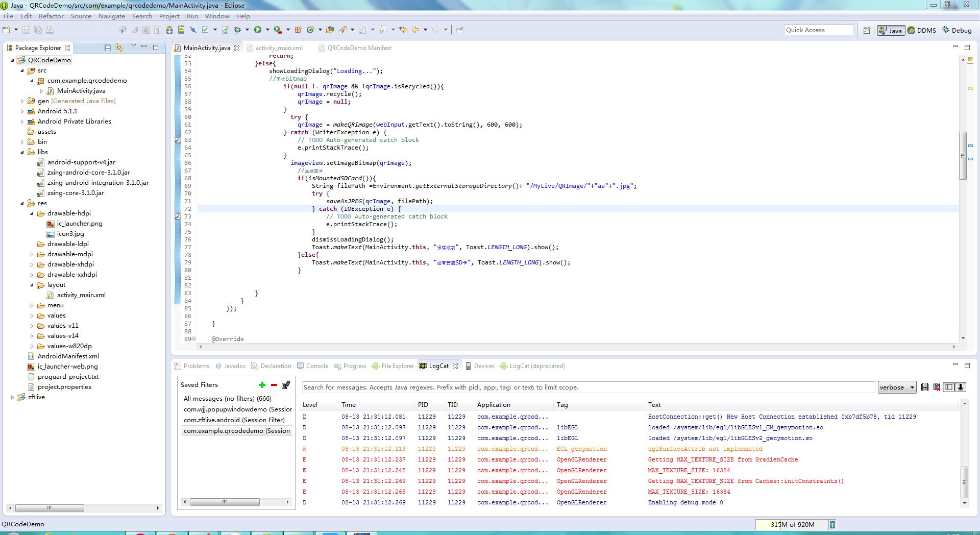Open the Package Explorer view menu triangle
Screen dimensions: 980x535
pyautogui.click(x=134, y=46)
